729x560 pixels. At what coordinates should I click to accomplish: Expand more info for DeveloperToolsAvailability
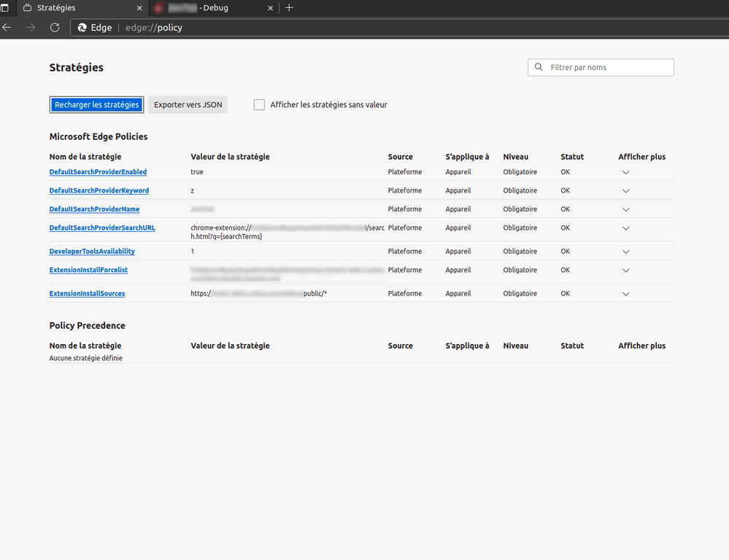coord(625,251)
